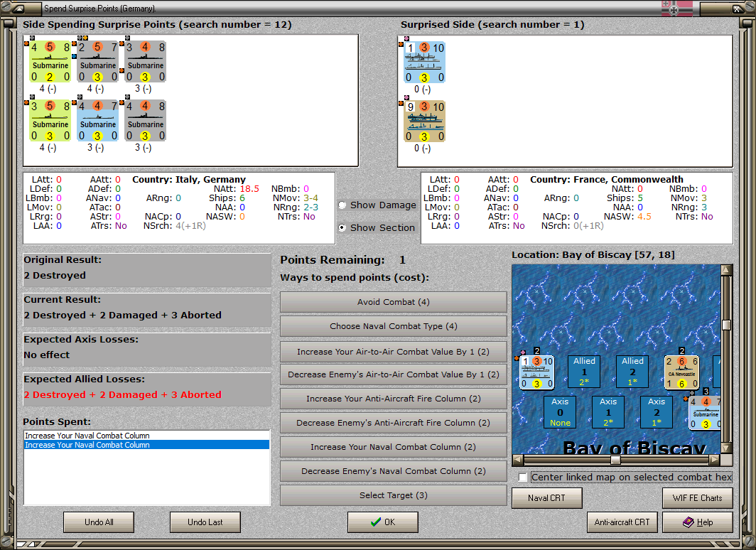This screenshot has height=550, width=756.
Task: Select the gray 3-4-8 submarine counter top row
Action: pyautogui.click(x=146, y=62)
